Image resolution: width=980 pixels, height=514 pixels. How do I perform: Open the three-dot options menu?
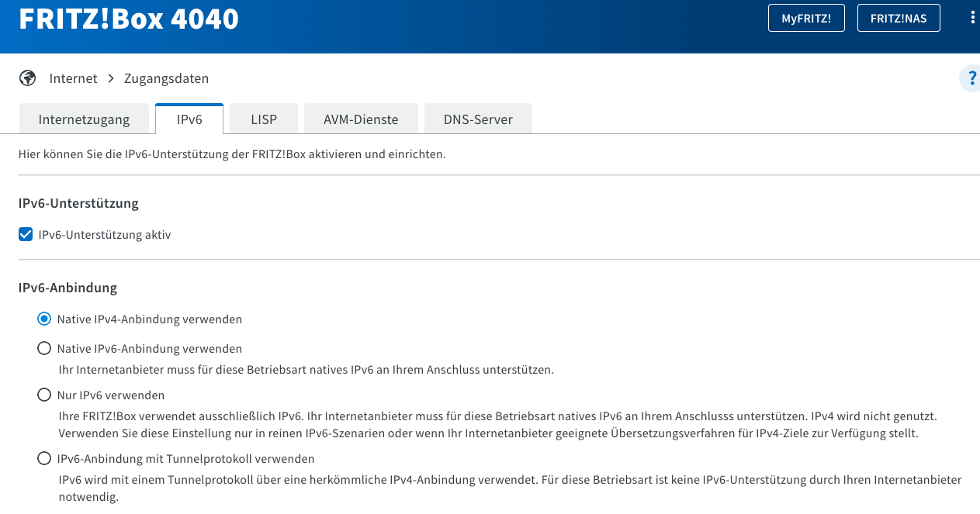point(972,18)
